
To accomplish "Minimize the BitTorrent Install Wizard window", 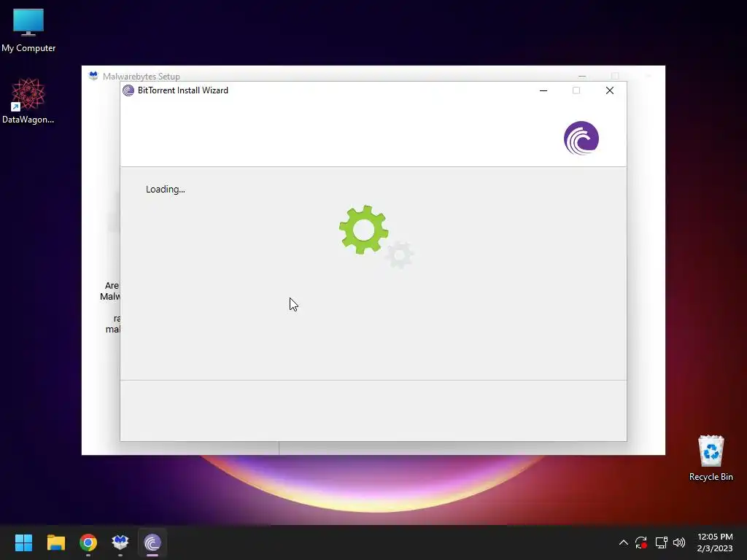I will click(x=543, y=90).
